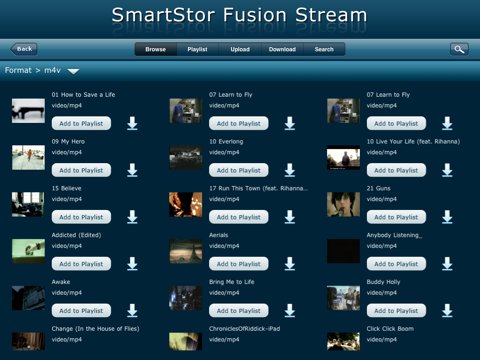Image resolution: width=480 pixels, height=360 pixels.
Task: Open the Bring Me to Life thumbnail
Action: [186, 298]
